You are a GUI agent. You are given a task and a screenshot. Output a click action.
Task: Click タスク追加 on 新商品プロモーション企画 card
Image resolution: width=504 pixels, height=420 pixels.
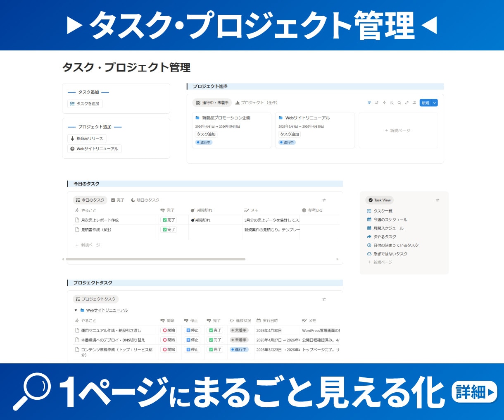(206, 134)
